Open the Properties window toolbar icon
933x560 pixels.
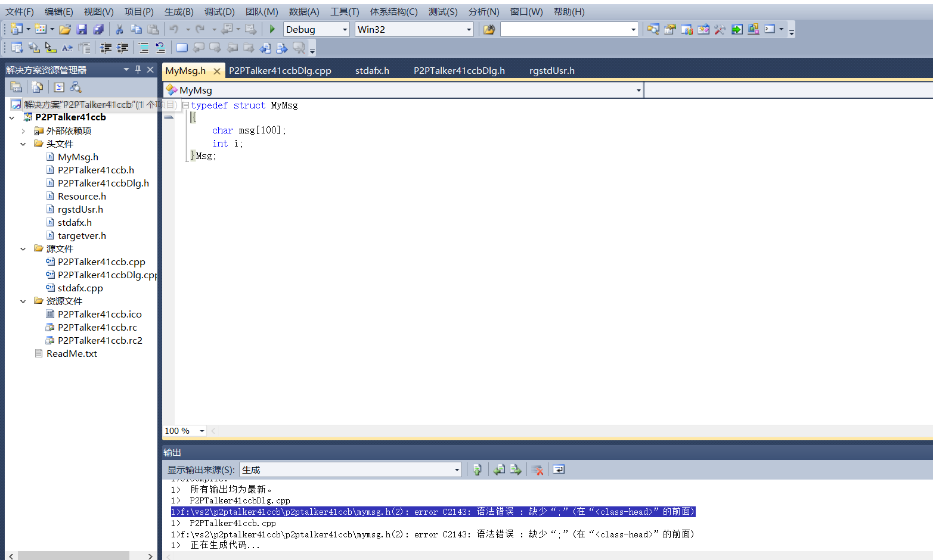point(670,29)
